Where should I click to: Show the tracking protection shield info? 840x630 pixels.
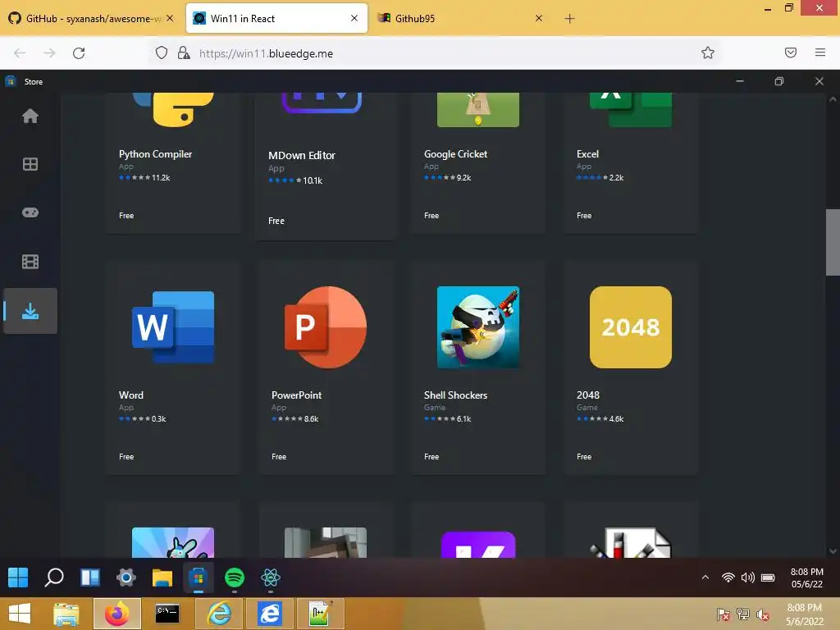pyautogui.click(x=162, y=52)
